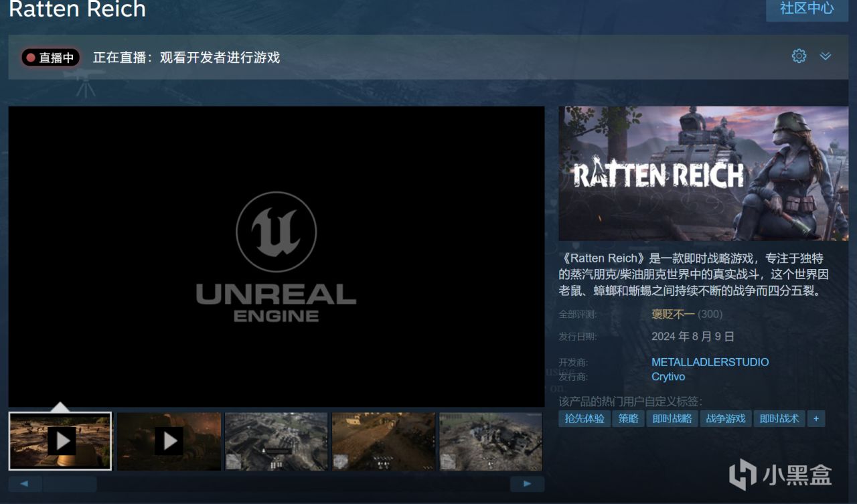The width and height of the screenshot is (857, 504).
Task: Collapse the live broadcast banner chevron
Action: point(826,56)
